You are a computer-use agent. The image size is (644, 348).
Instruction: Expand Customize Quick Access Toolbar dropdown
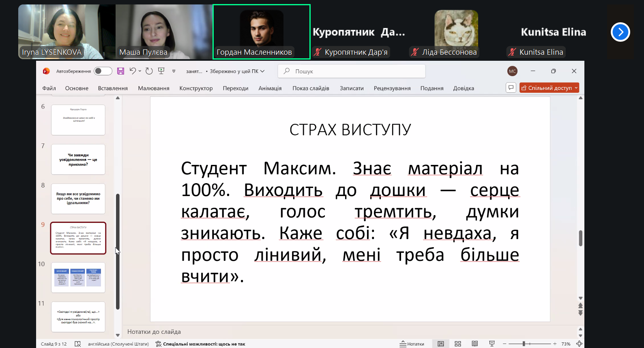click(174, 71)
